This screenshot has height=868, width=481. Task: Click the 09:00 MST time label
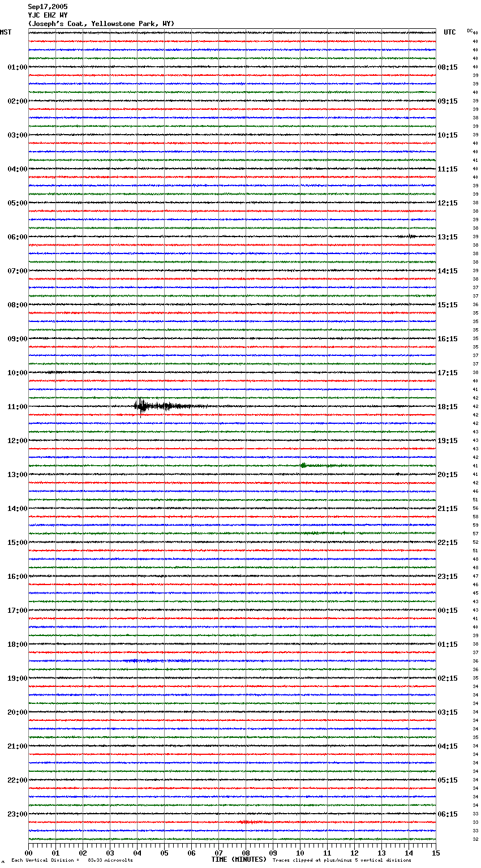tap(18, 339)
